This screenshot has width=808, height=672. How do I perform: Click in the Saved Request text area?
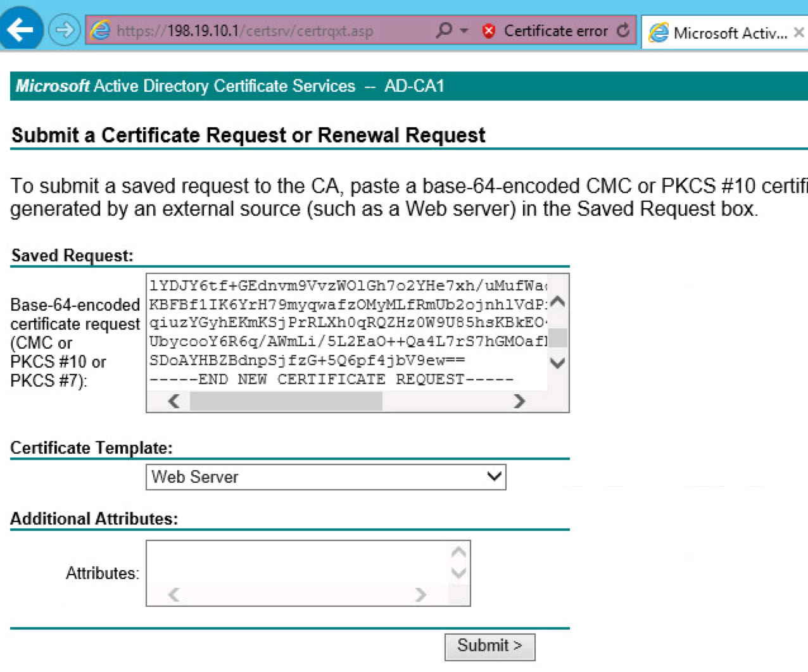coord(346,332)
